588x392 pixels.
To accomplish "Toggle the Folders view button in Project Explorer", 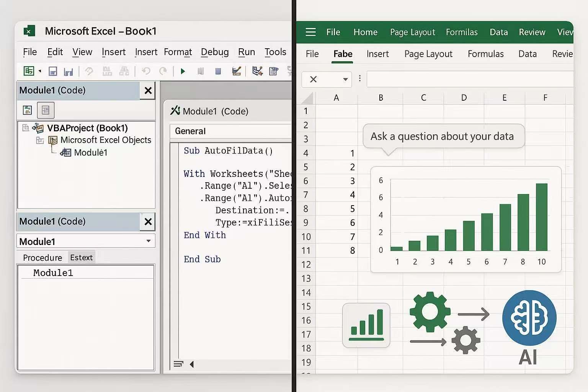I will [46, 110].
